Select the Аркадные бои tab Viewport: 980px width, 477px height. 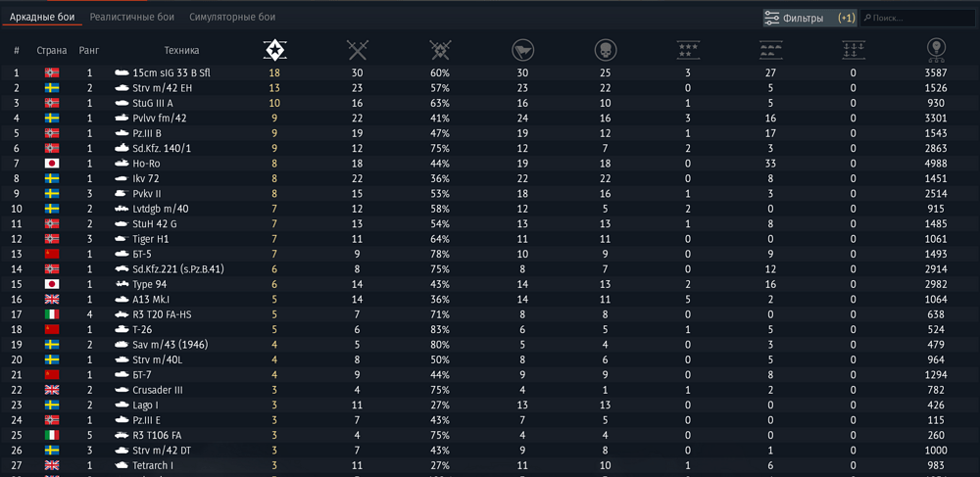pos(42,17)
